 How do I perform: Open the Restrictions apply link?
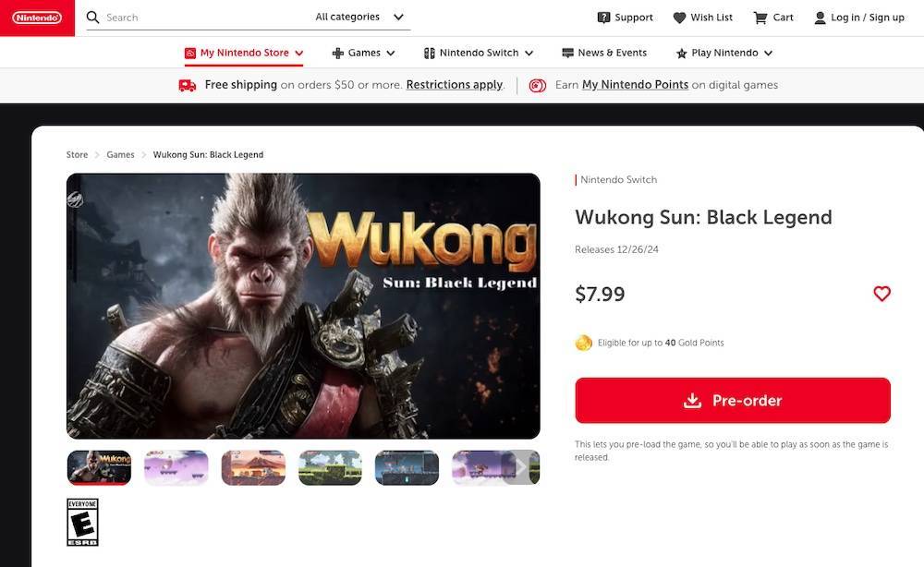pos(455,85)
